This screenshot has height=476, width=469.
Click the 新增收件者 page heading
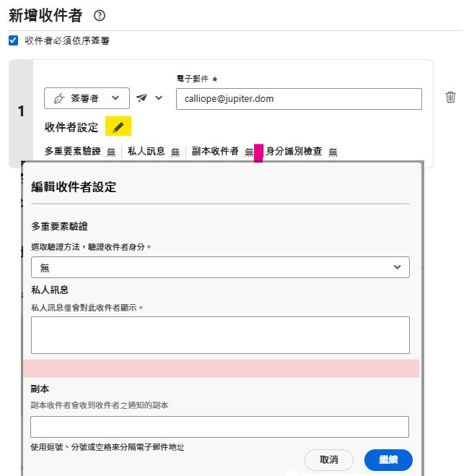[x=45, y=15]
